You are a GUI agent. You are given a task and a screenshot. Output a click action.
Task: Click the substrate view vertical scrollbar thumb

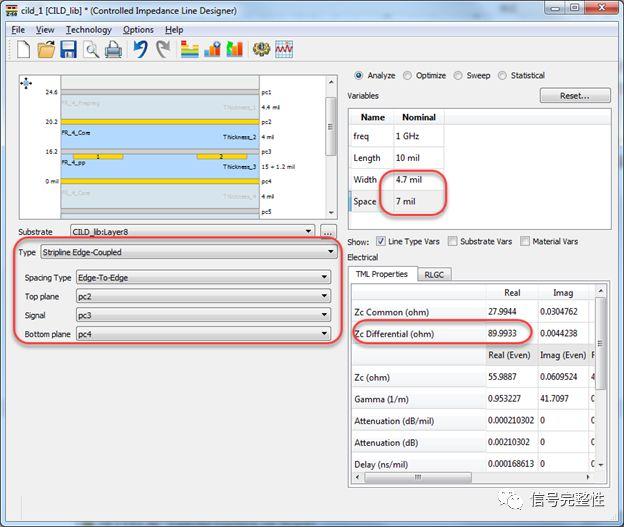point(331,127)
